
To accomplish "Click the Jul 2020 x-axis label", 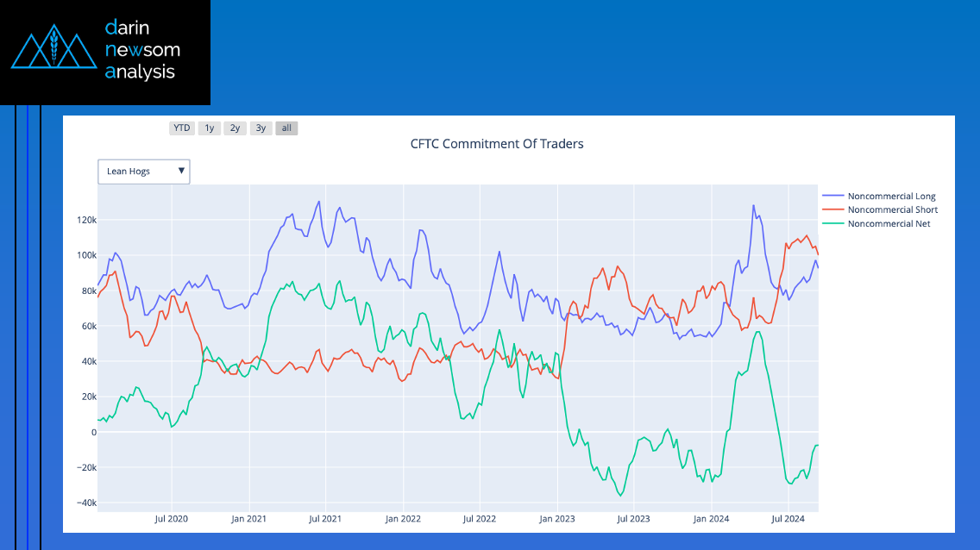I will pos(172,519).
